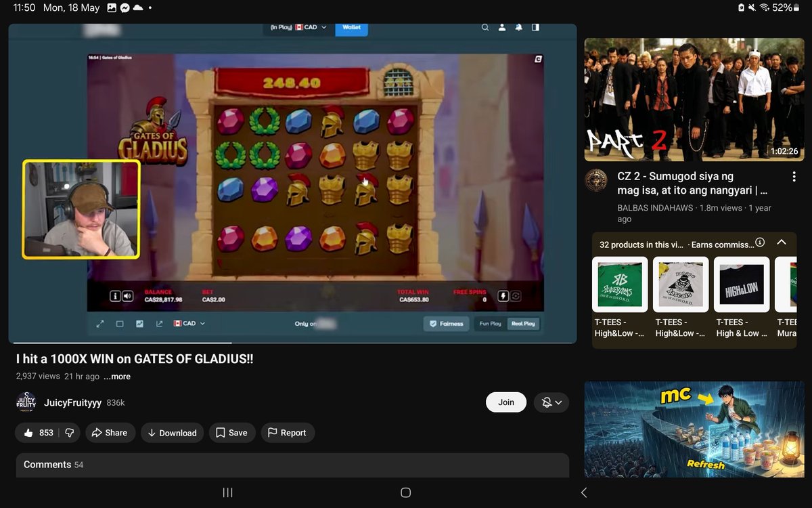Tap the Wi-Fi status icon
The height and width of the screenshot is (508, 812).
(x=765, y=7)
